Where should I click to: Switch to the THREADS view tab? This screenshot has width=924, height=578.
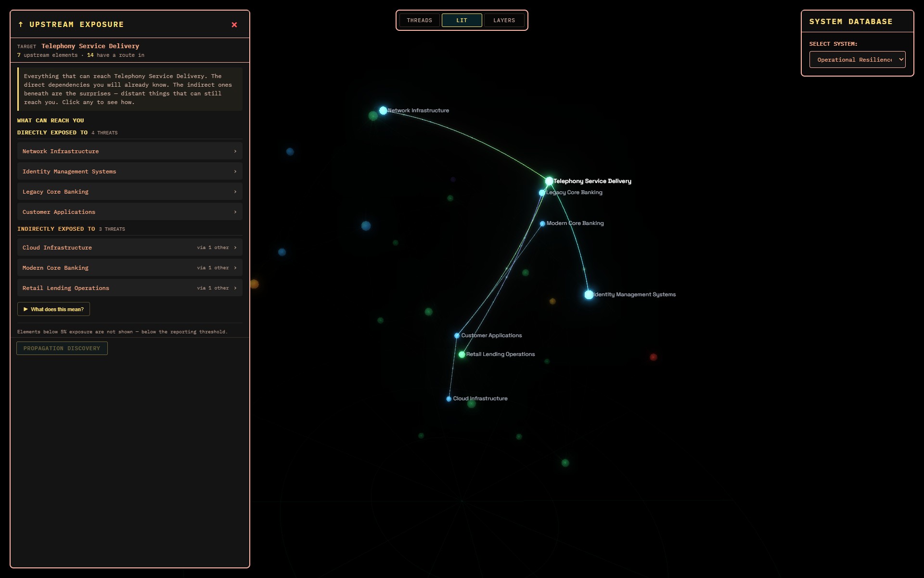coord(419,20)
